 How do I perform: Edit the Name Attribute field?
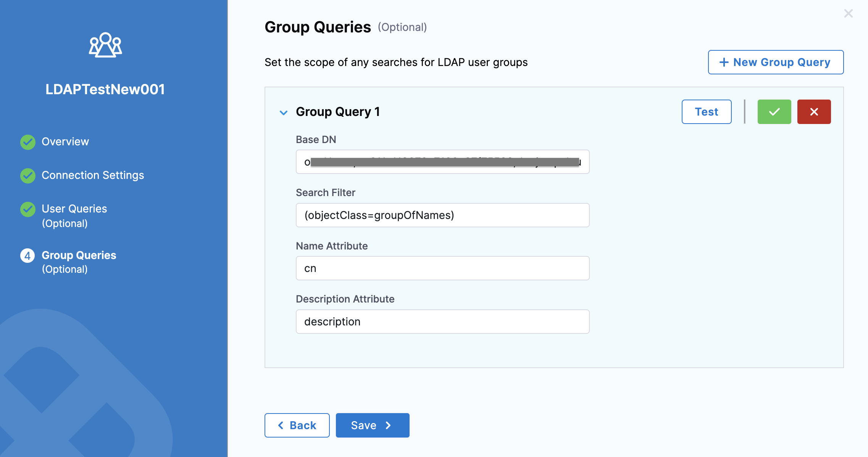442,269
